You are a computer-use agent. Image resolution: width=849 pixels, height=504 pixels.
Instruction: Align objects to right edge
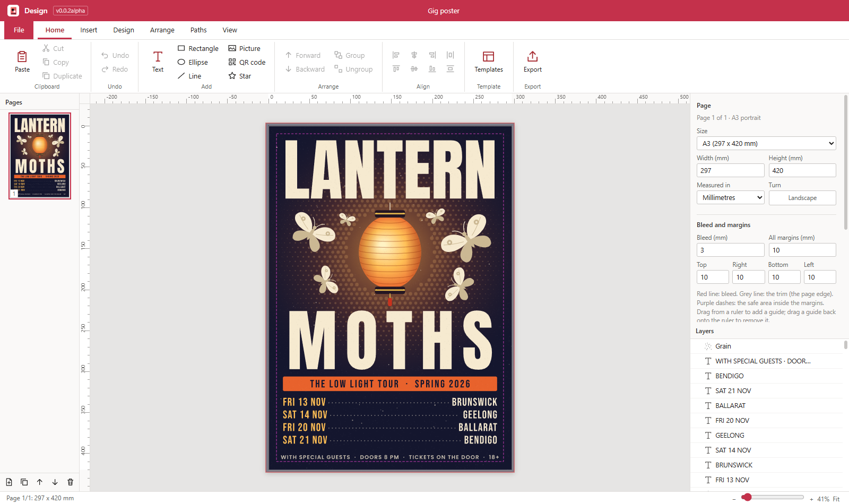pos(432,55)
